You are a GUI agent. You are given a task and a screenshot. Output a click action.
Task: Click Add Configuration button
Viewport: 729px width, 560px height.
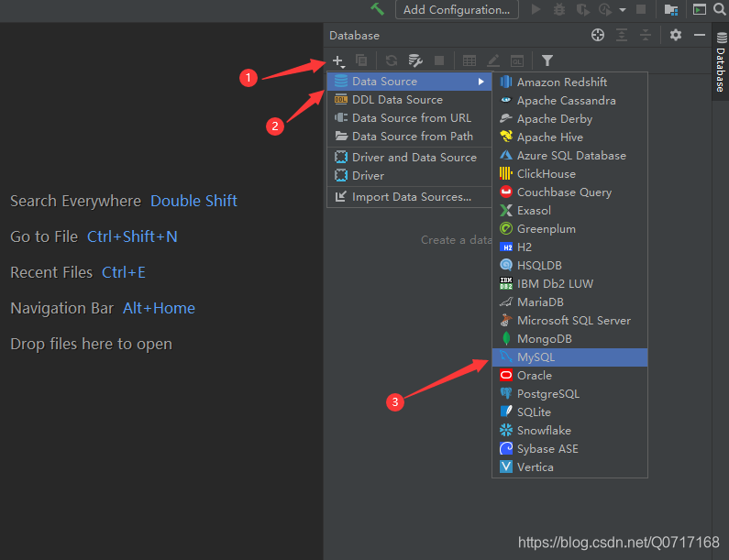pos(457,10)
